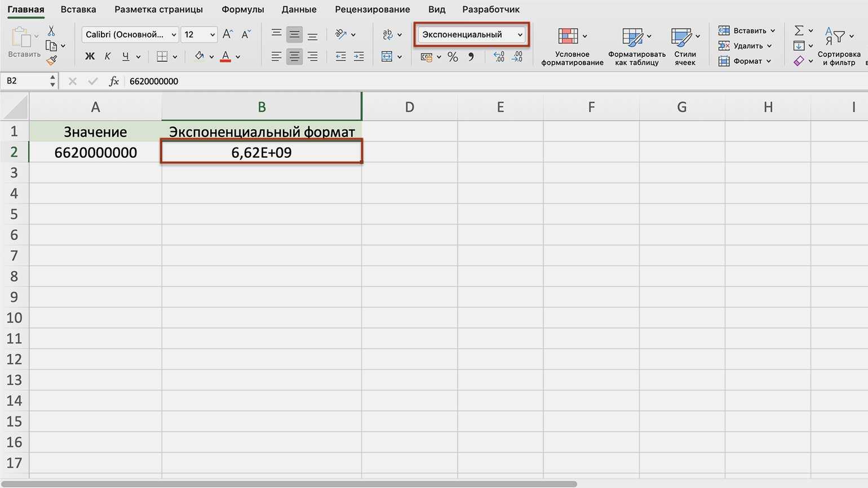
Task: Toggle bold Ж formatting
Action: (x=90, y=57)
